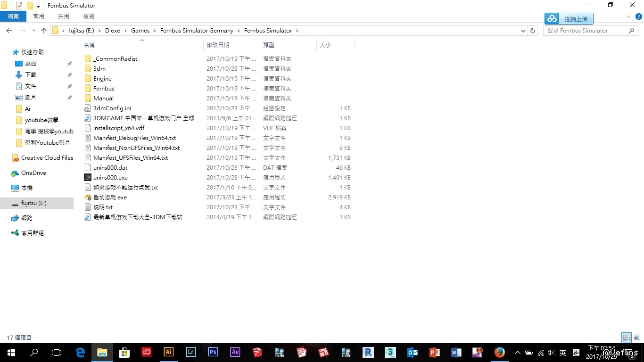Screen dimensions: 644x362
Task: Expand the ribbon with the chevron
Action: (x=628, y=16)
